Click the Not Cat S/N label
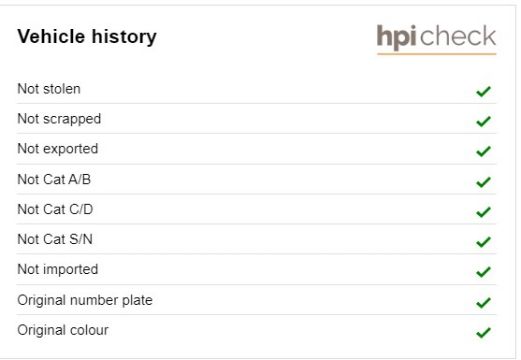Viewport: 521px width, 360px height. coord(55,239)
